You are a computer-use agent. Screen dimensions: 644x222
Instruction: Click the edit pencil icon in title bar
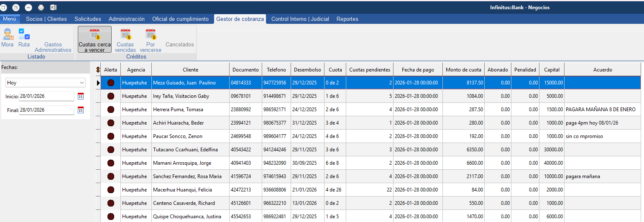coord(16,8)
